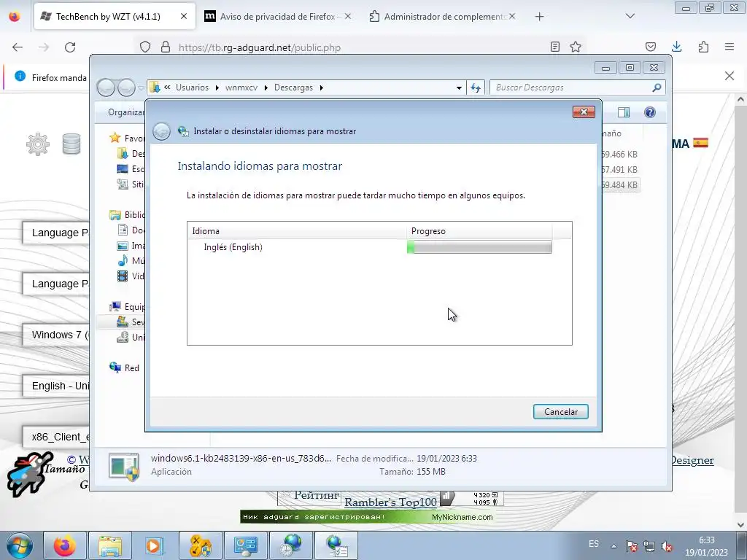Click Explorer help question mark icon
747x560 pixels.
[649, 112]
